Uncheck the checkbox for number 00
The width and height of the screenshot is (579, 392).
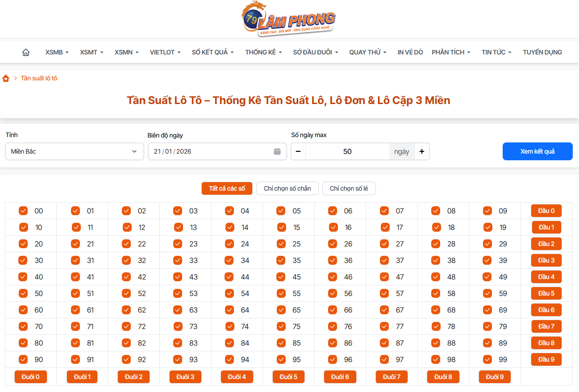[23, 210]
